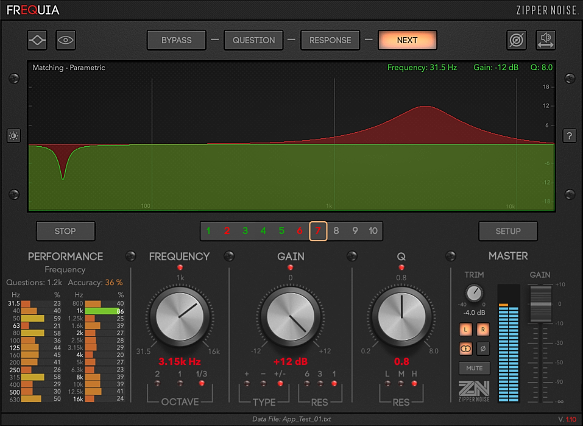Select question number 2
This screenshot has height=426, width=583.
pos(227,231)
